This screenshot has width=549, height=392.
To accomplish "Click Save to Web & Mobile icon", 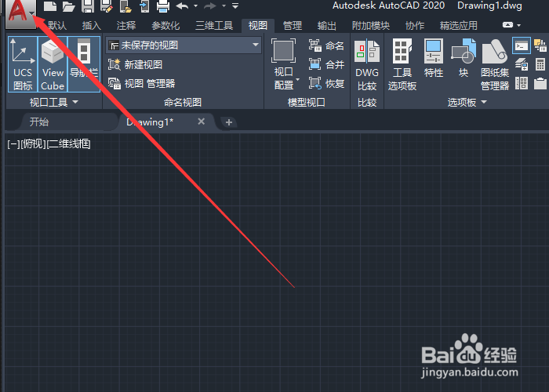I will [x=144, y=6].
